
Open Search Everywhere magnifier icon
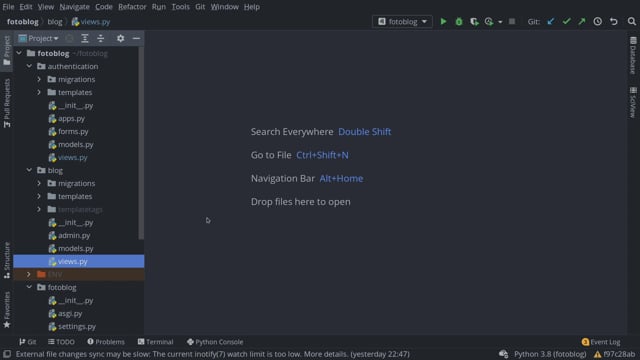coord(631,21)
